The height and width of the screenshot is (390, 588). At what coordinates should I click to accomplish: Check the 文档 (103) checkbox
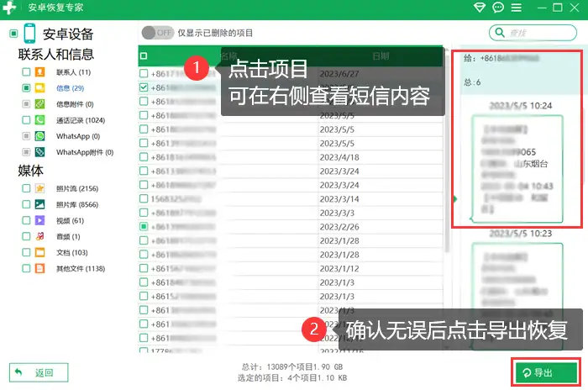(26, 252)
